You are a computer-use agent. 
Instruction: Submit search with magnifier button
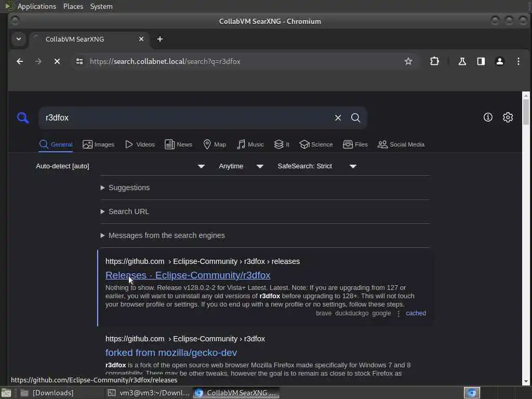coord(355,118)
